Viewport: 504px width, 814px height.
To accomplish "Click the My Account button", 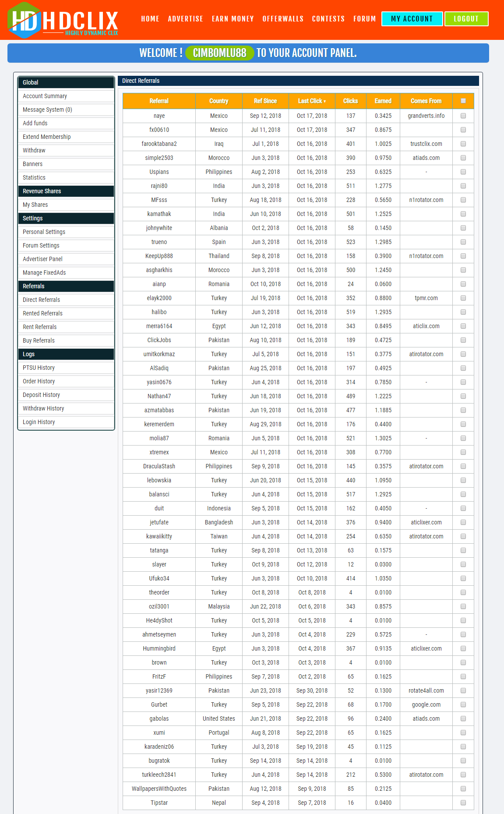I will pyautogui.click(x=412, y=19).
